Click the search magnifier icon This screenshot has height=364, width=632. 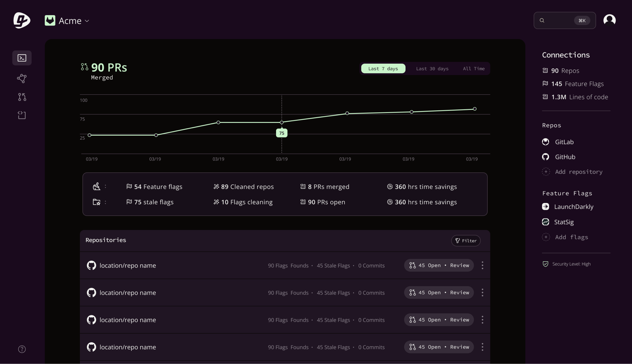(542, 20)
